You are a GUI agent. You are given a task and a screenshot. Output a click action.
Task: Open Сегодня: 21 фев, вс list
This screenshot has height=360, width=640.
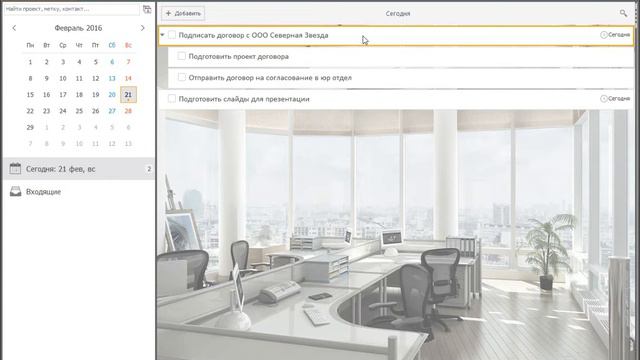[x=79, y=169]
